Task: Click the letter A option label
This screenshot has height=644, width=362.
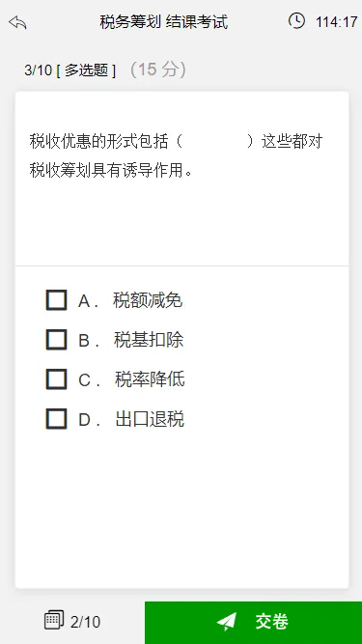Action: pyautogui.click(x=84, y=301)
